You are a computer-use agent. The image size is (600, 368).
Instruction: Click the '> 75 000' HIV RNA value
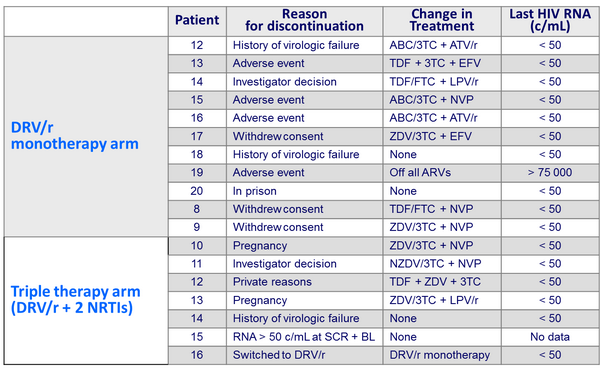[x=550, y=173]
